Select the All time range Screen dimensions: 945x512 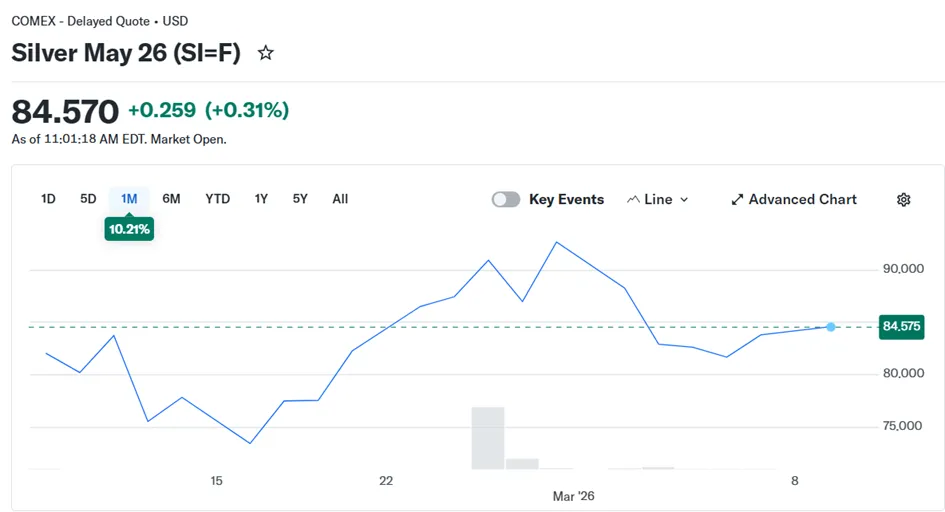pyautogui.click(x=340, y=199)
